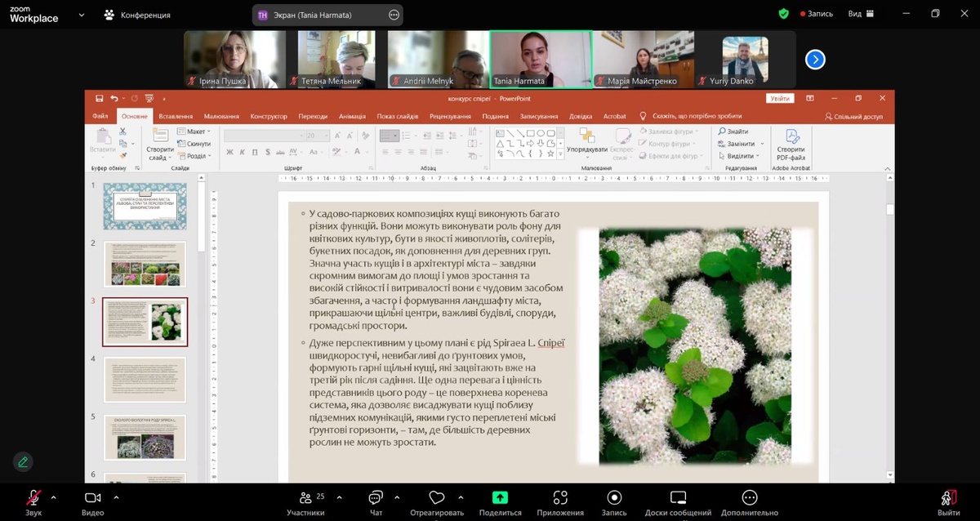Click Створити PDF-файл Acrobat button
The height and width of the screenshot is (521, 980).
[x=791, y=145]
